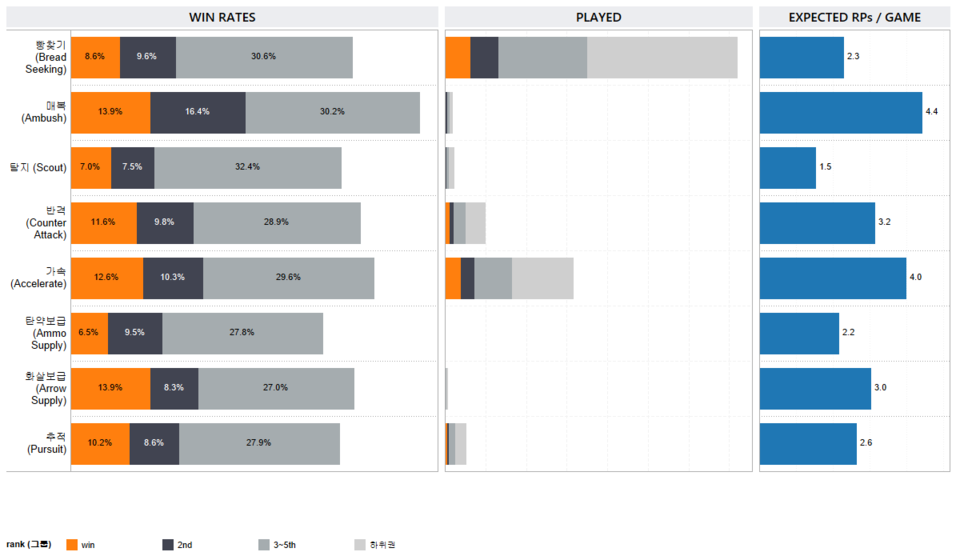Click the orange win legend swatch
Viewport: 960px width, 560px height.
coord(71,545)
